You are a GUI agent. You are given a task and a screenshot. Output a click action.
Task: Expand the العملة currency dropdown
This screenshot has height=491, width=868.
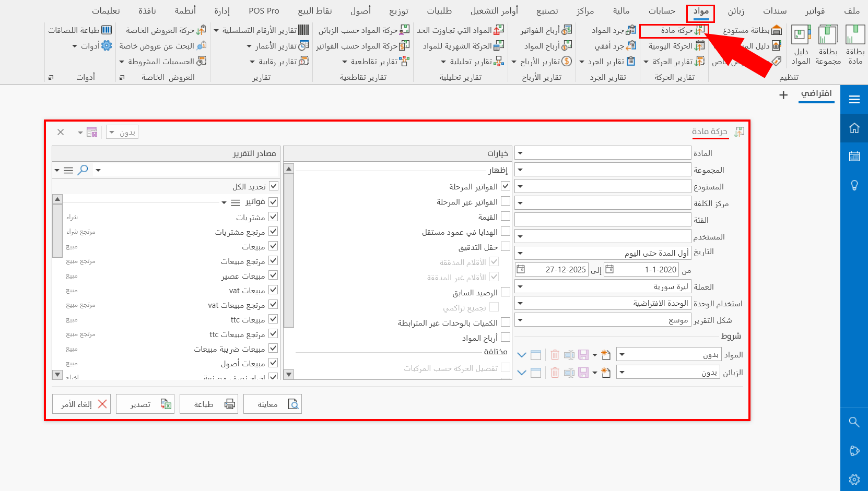(x=520, y=286)
